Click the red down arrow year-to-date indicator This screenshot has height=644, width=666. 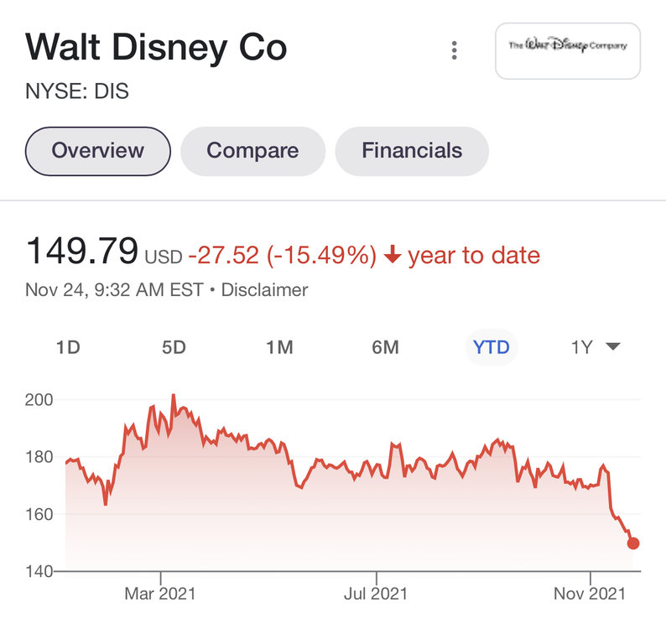392,256
